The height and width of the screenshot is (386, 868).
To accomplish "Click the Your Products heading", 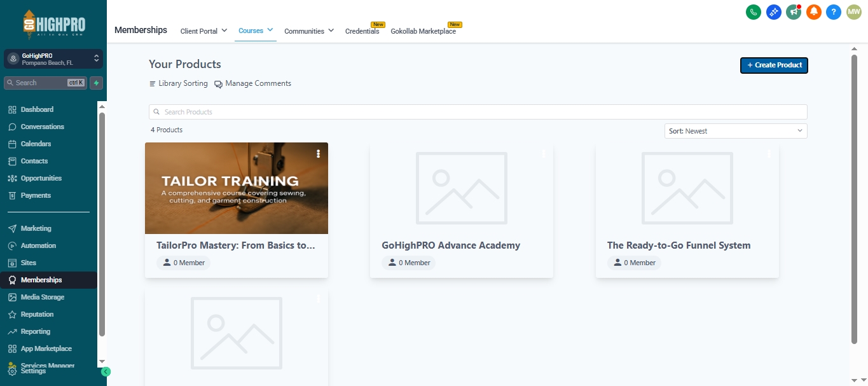I will point(185,64).
